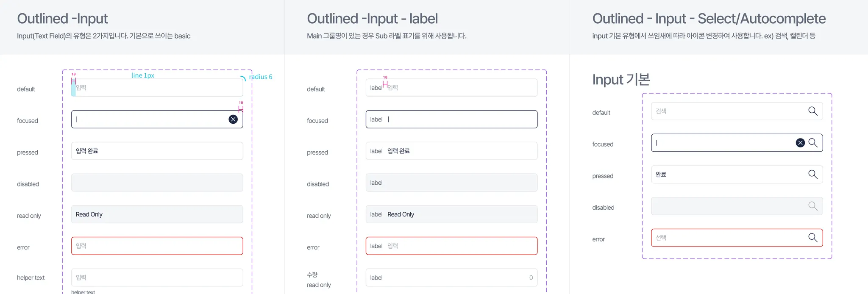
Task: Click the magnifier icon in the 완료 pressed input
Action: coord(812,175)
